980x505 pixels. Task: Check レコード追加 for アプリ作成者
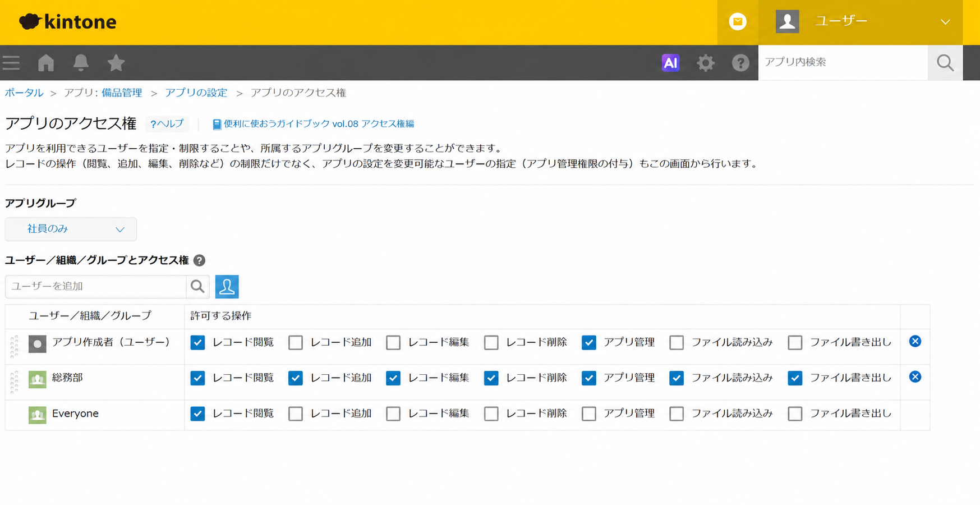pyautogui.click(x=296, y=343)
